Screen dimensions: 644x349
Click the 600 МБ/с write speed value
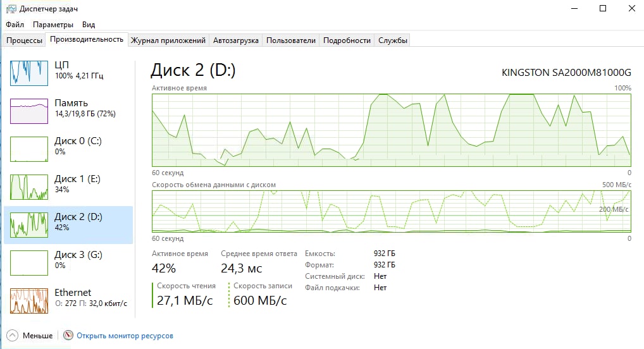click(260, 300)
